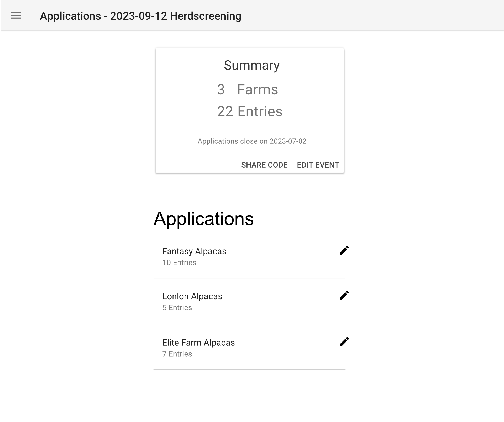The height and width of the screenshot is (422, 504).
Task: Click the 3 Farms count
Action: click(x=248, y=89)
